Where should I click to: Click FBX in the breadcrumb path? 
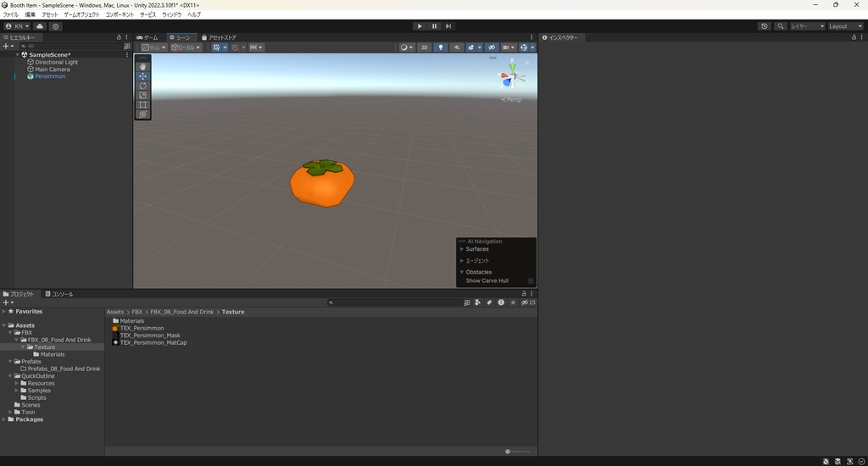[x=136, y=312]
